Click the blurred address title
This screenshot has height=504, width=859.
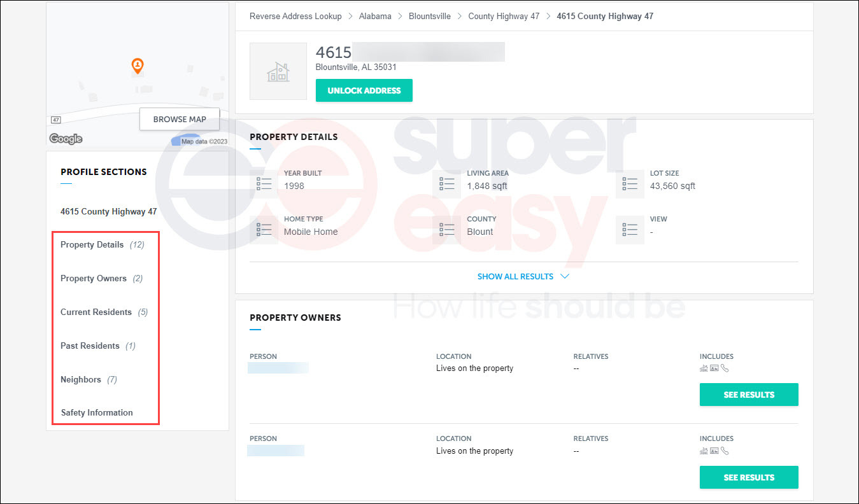428,52
